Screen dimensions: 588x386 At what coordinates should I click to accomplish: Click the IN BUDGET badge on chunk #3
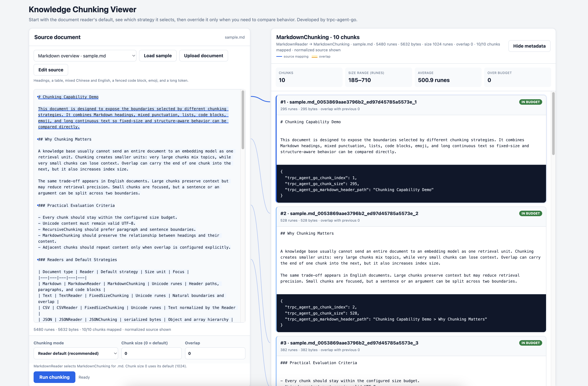530,343
